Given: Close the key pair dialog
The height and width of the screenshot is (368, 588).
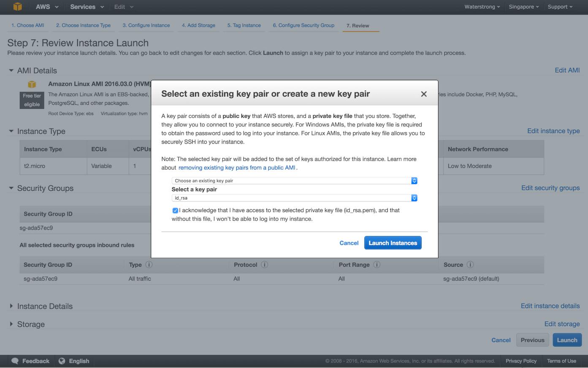Looking at the screenshot, I should [424, 94].
